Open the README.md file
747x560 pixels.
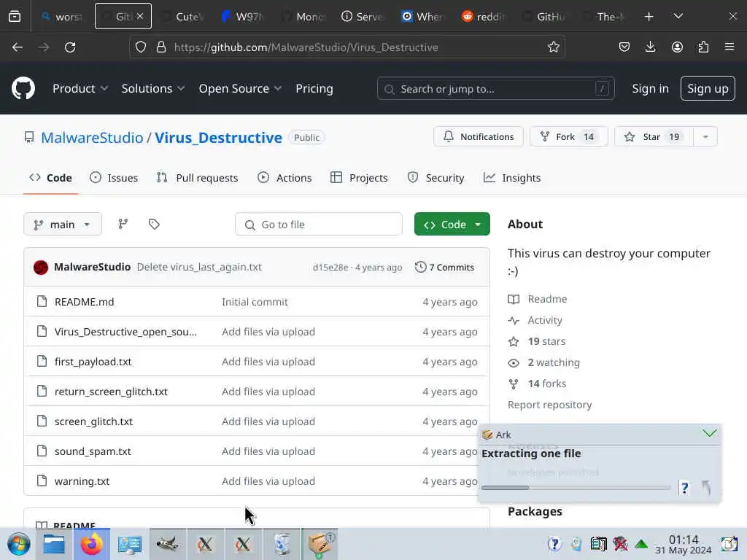click(x=85, y=302)
